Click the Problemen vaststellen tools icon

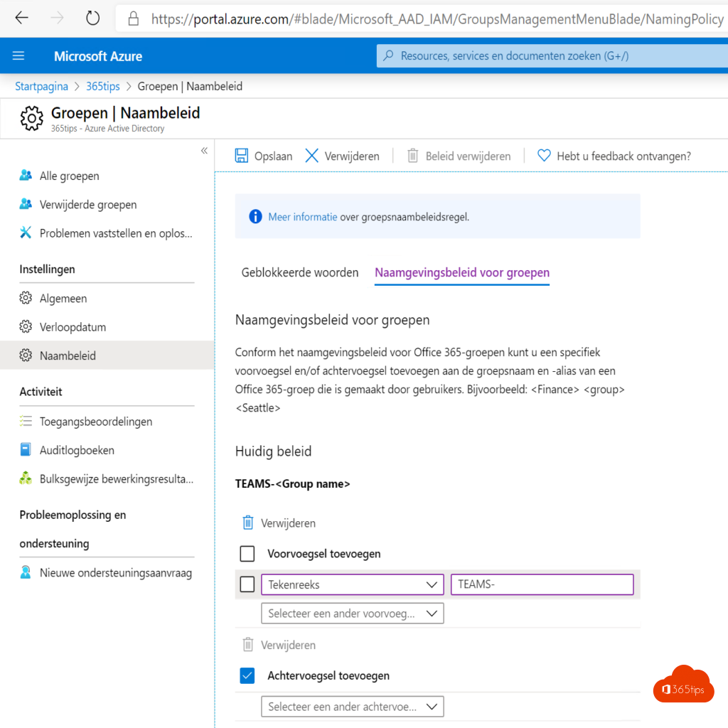[26, 232]
